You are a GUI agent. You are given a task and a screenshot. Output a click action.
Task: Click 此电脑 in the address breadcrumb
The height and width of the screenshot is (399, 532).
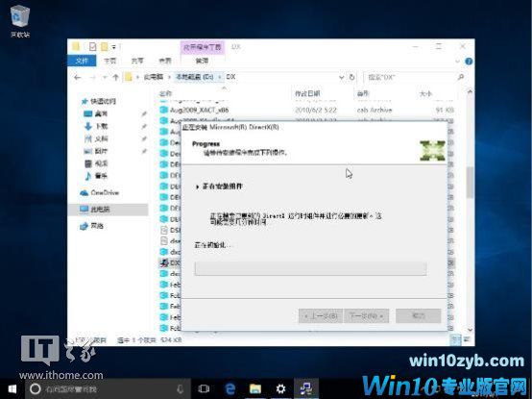click(154, 77)
